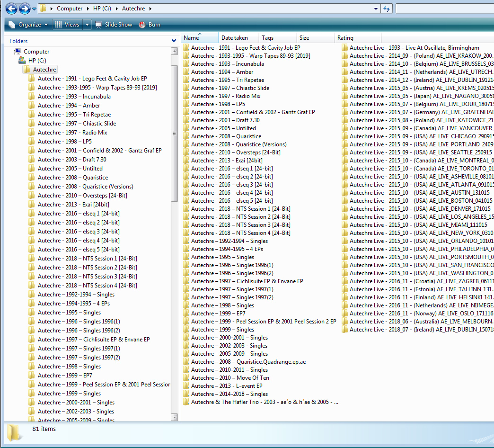This screenshot has width=494, height=448.
Task: Select 1997 Radio Mix folder icon in file list
Action: (x=186, y=96)
